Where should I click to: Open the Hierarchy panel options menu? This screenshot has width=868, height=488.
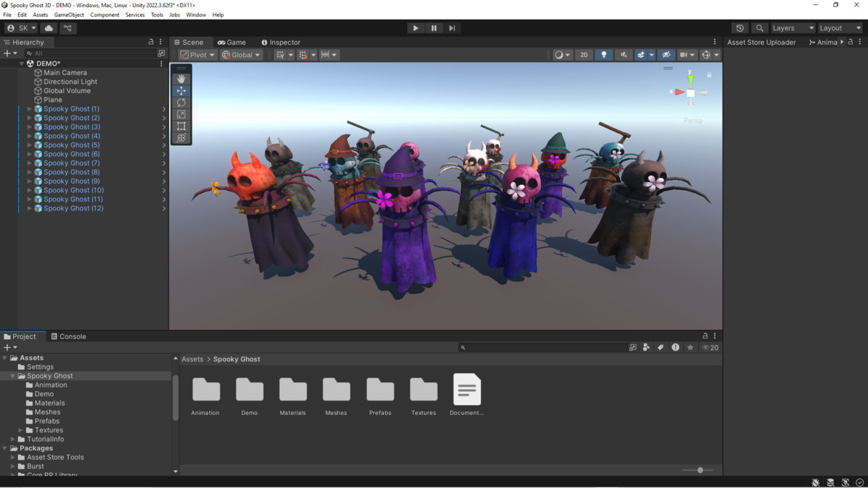161,42
